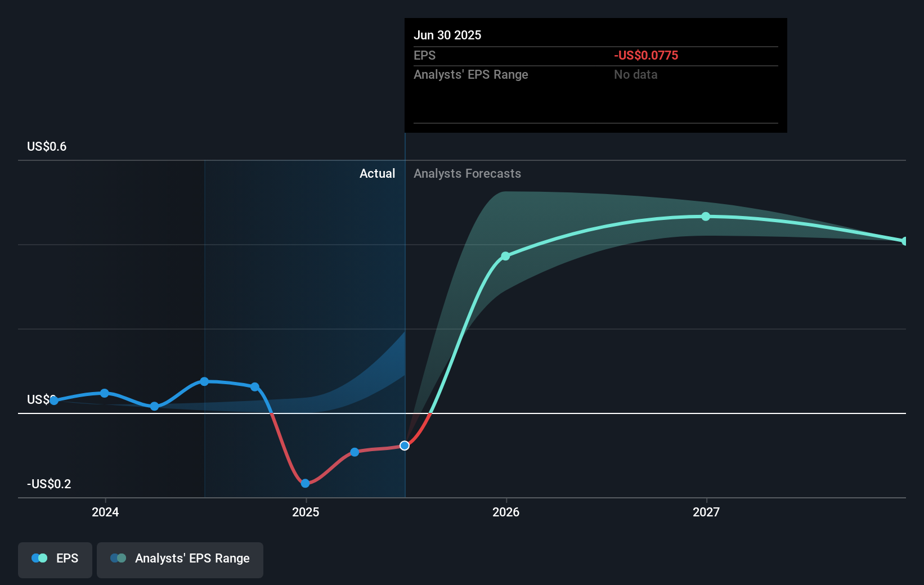Viewport: 924px width, 585px height.
Task: Click the tooltip EPS value -US$0.0775
Action: [x=646, y=56]
